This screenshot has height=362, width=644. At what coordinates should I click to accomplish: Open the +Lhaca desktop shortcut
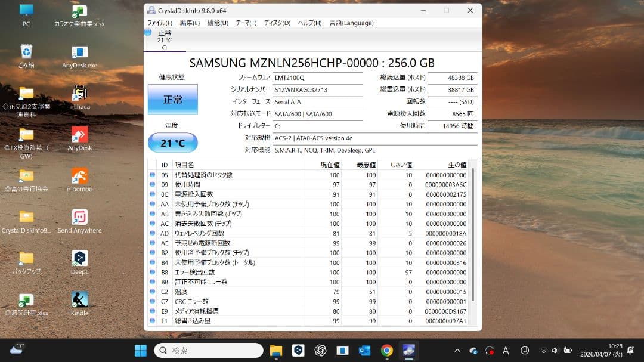click(x=79, y=97)
